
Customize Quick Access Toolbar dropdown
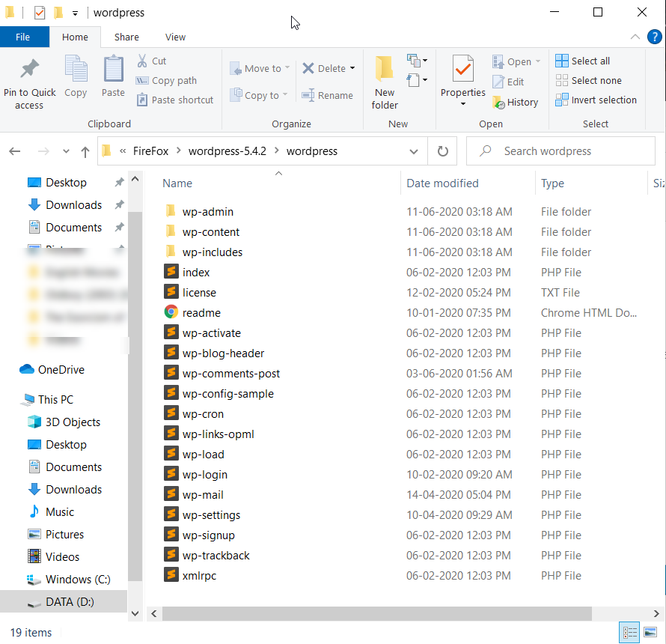click(75, 13)
